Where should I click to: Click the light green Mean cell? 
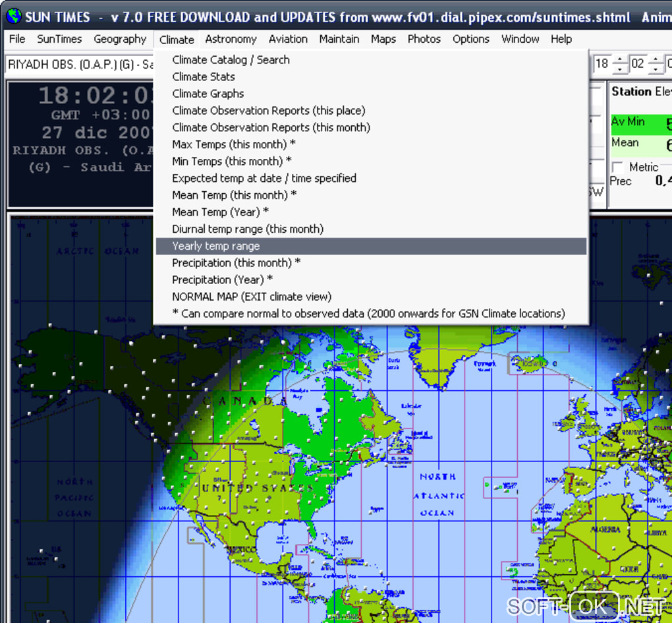click(641, 146)
